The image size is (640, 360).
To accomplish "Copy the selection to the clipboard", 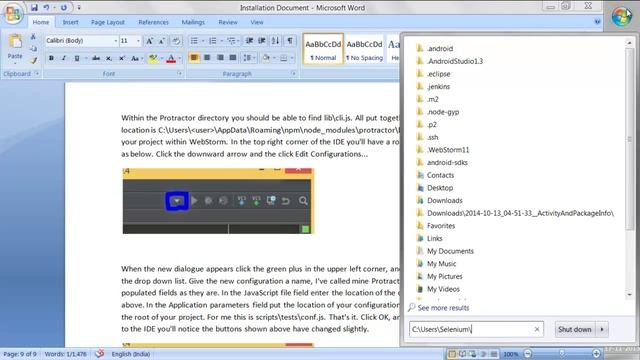I will coord(33,49).
